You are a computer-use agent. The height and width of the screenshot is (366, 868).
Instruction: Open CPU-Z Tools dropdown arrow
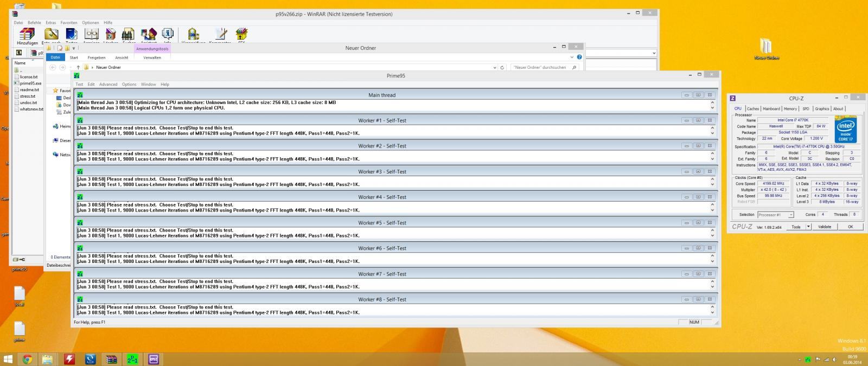click(x=808, y=227)
